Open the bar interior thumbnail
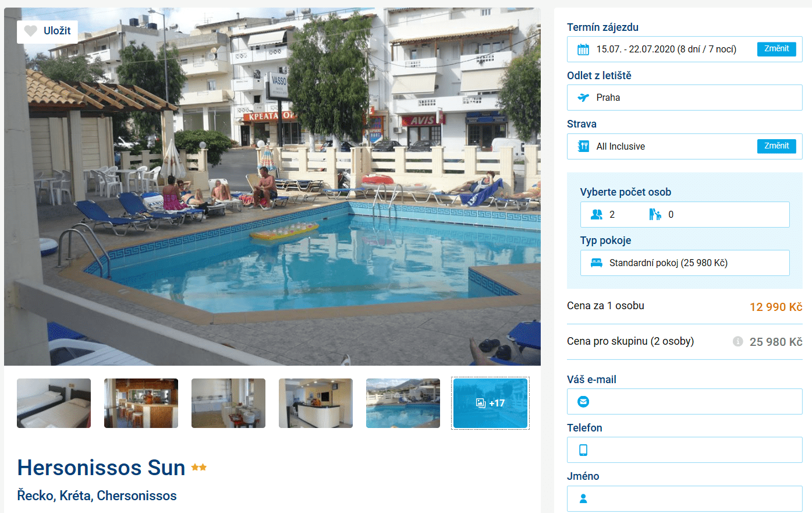 coord(141,404)
